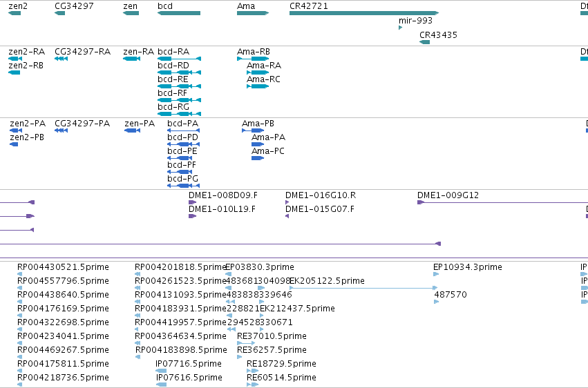The height and width of the screenshot is (388, 588).
Task: Click the DME1-010L19.F feature label
Action: pyautogui.click(x=222, y=209)
